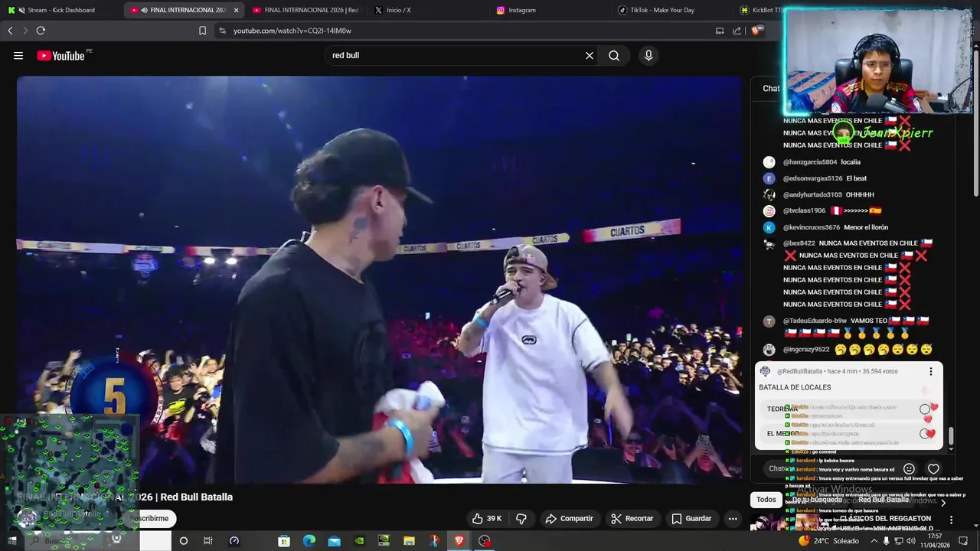Subscribe with the Suscribirme button
980x551 pixels.
[150, 519]
